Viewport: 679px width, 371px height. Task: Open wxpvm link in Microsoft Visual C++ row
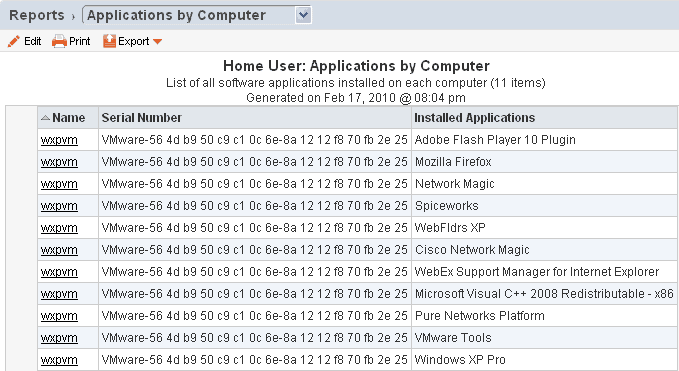[x=59, y=294]
